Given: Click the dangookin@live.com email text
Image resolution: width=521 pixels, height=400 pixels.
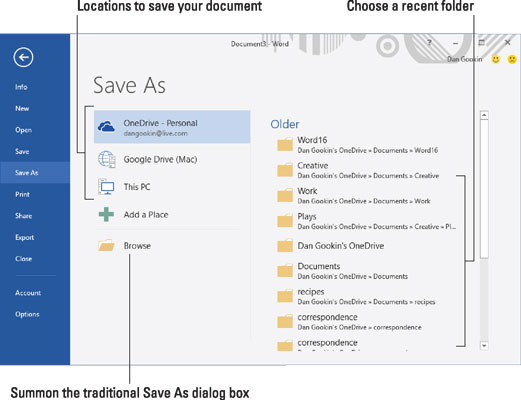Looking at the screenshot, I should (x=155, y=133).
